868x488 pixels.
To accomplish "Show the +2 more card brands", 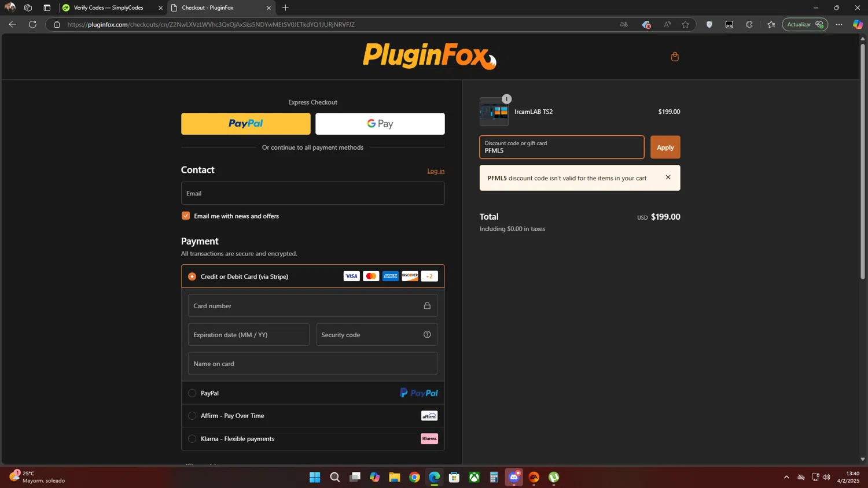I will [x=429, y=276].
